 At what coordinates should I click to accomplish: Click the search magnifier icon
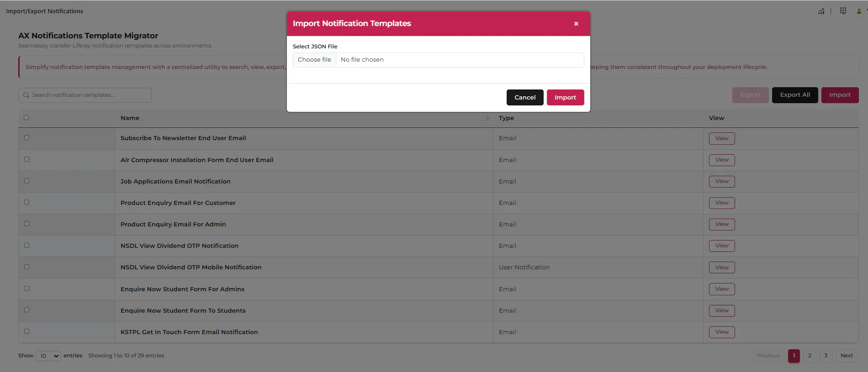tap(26, 95)
